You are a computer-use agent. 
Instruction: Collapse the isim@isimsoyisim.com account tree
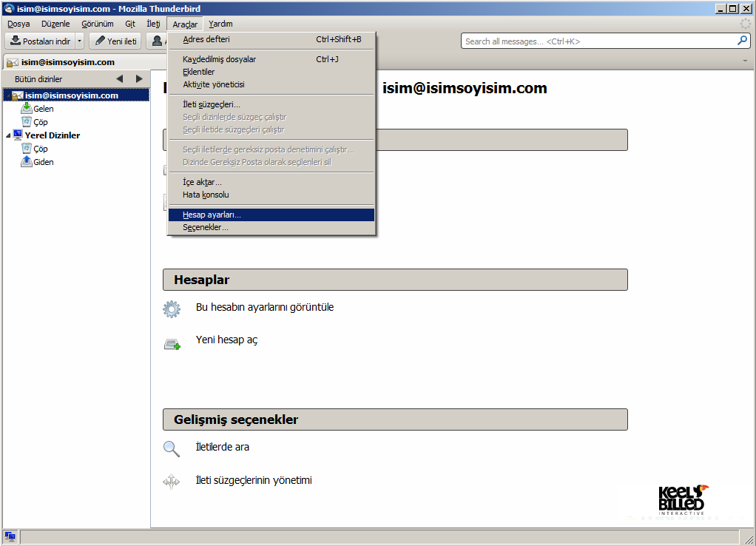(8, 95)
